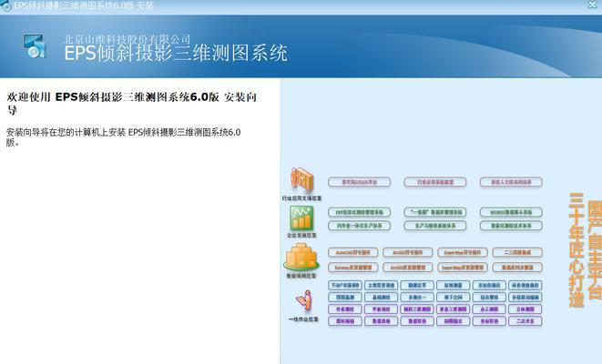The height and width of the screenshot is (364, 602).
Task: Click the 安装向导将在您的计算机上安装 description text
Action: tap(123, 136)
